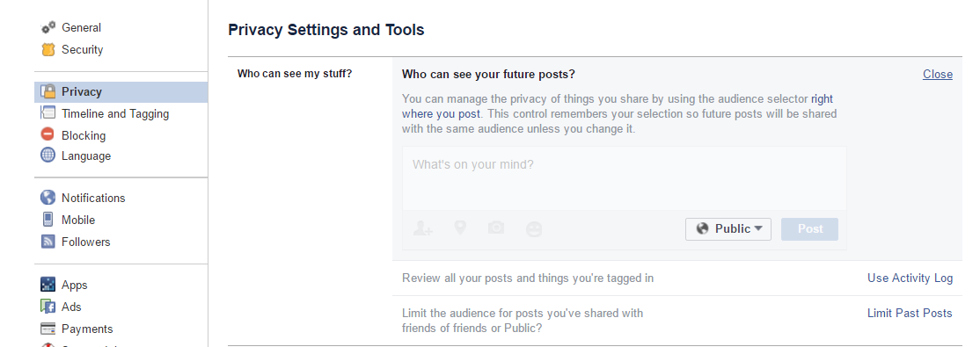The image size is (980, 347).
Task: Select the Privacy menu item
Action: click(121, 91)
